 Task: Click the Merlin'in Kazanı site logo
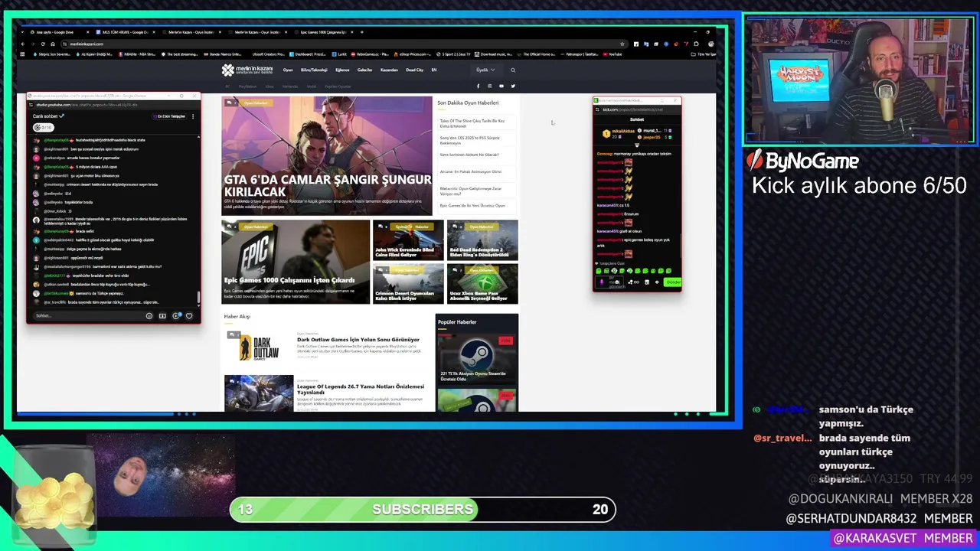247,70
